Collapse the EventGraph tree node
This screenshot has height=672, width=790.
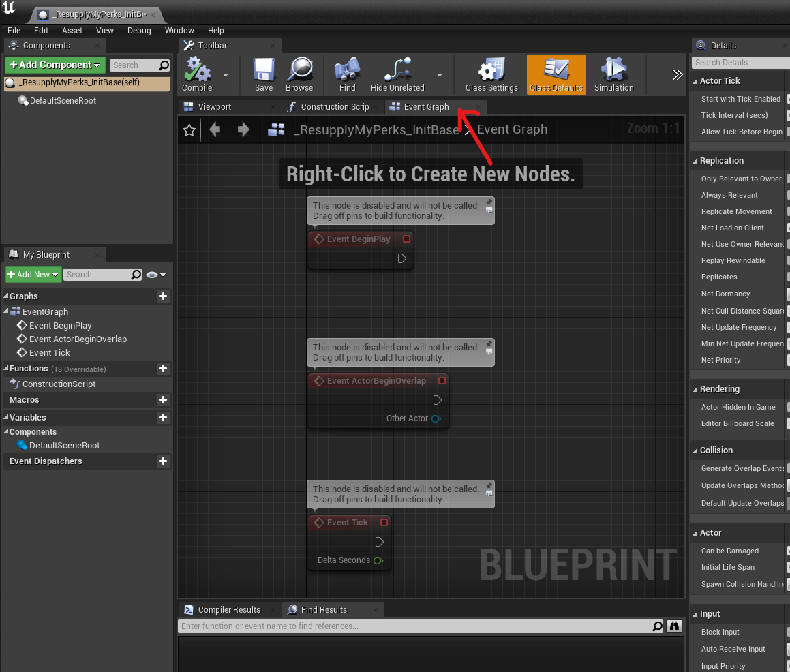[x=6, y=311]
